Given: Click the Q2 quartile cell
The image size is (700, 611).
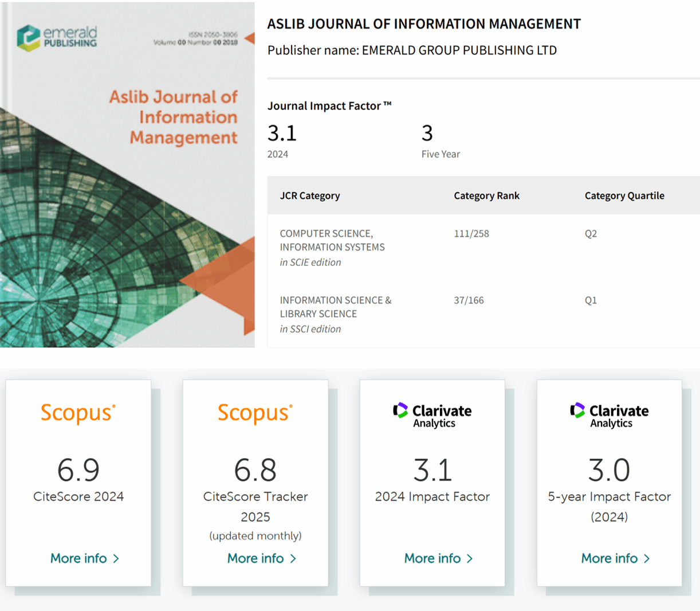Looking at the screenshot, I should pos(591,233).
